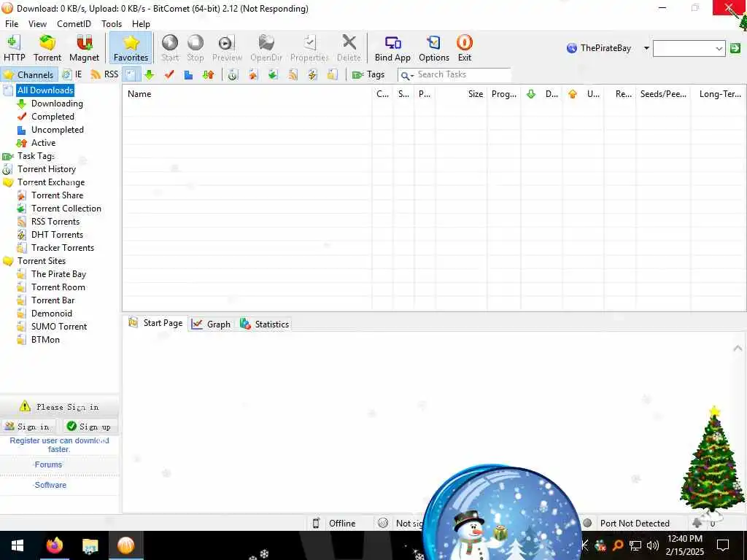Viewport: 747px width, 560px height.
Task: Select Active in the sidebar tree
Action: pos(43,143)
